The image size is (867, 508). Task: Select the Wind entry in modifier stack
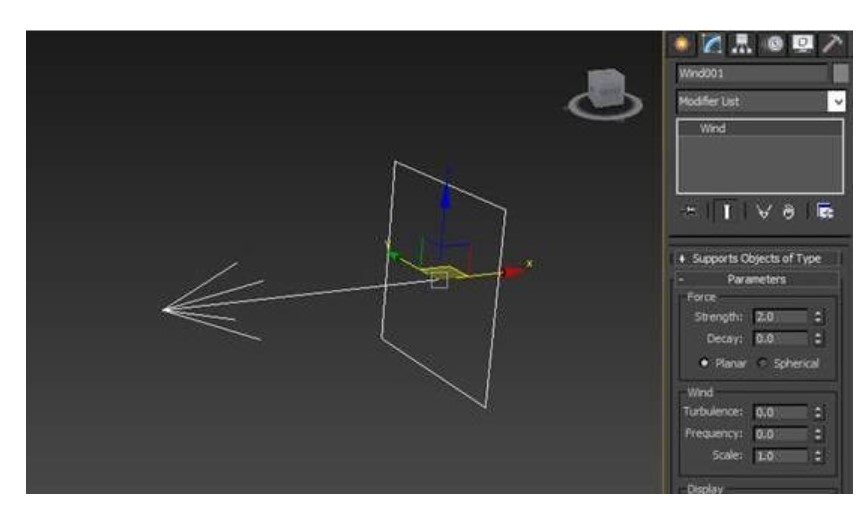tap(760, 128)
